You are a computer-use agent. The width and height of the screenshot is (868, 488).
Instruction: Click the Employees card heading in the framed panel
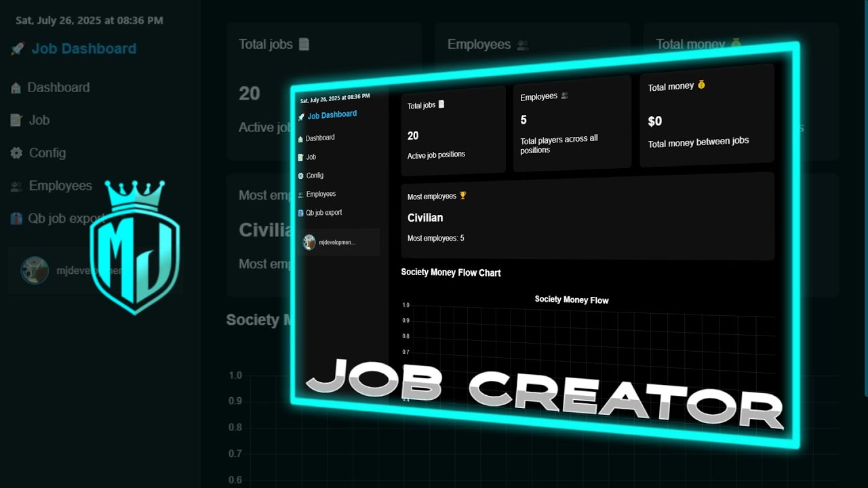click(538, 97)
